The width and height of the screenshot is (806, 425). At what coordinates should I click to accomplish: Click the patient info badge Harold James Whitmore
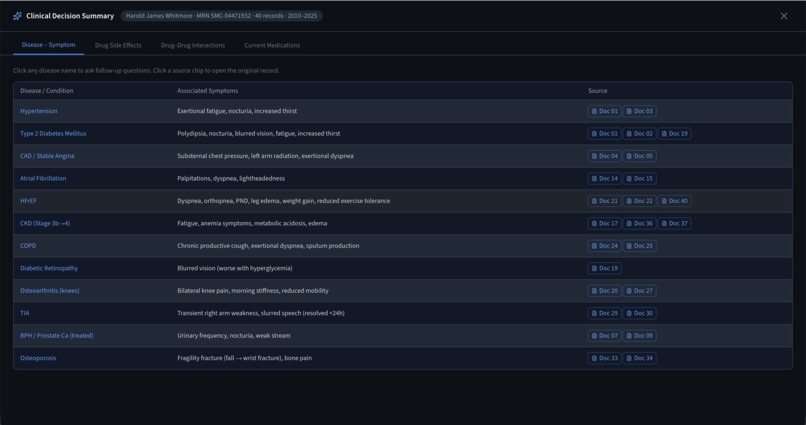[x=222, y=16]
